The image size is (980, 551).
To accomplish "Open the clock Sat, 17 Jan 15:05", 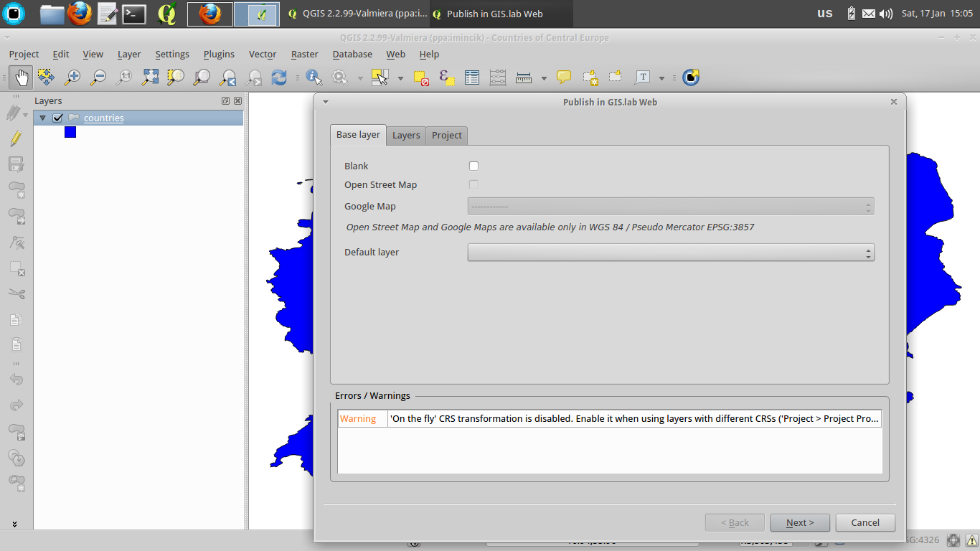I will (x=937, y=13).
